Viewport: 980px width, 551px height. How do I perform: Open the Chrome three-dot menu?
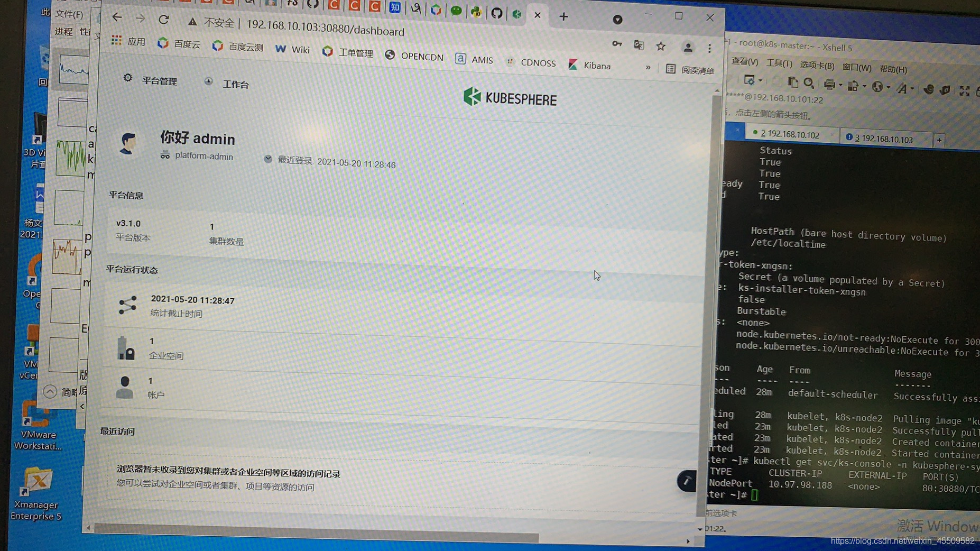pos(709,49)
